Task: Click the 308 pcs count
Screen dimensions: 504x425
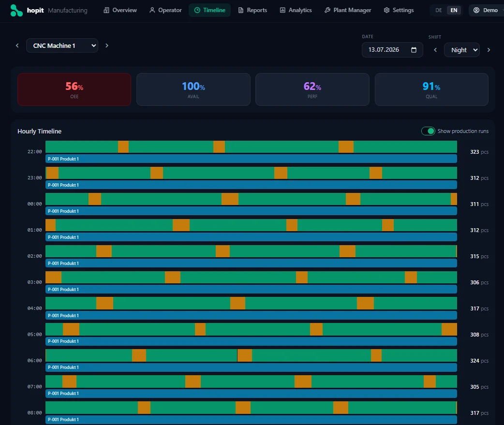Action: (x=479, y=335)
